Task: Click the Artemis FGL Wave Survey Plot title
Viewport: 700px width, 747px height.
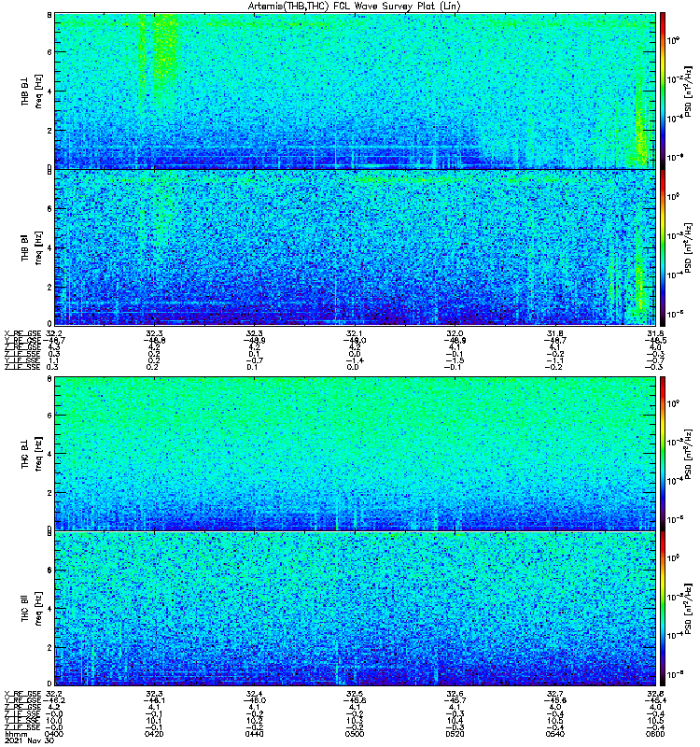Action: [354, 6]
